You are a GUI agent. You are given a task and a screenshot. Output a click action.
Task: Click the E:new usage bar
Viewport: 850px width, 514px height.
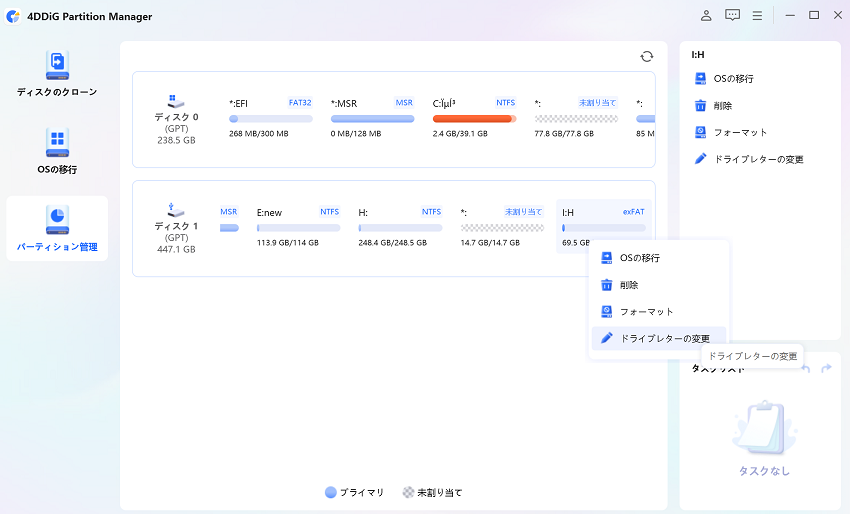(298, 228)
